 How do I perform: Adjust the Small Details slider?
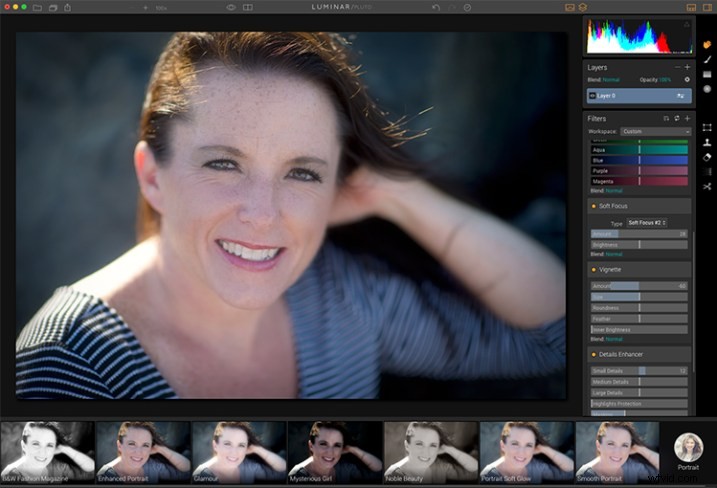pos(639,371)
